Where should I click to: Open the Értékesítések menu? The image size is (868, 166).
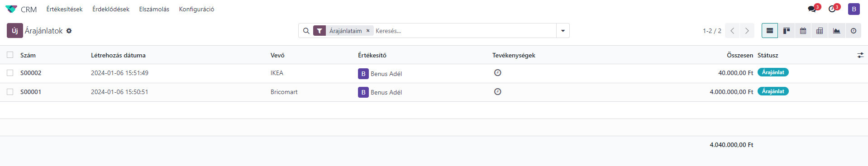point(65,9)
